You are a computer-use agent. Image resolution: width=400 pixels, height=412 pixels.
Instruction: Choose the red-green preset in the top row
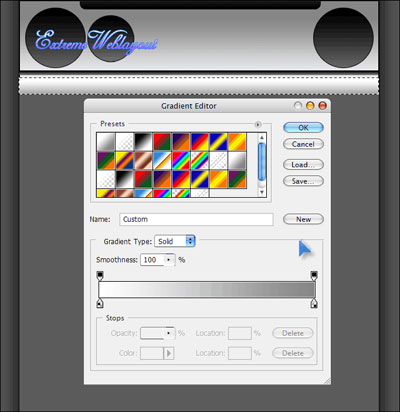click(162, 141)
